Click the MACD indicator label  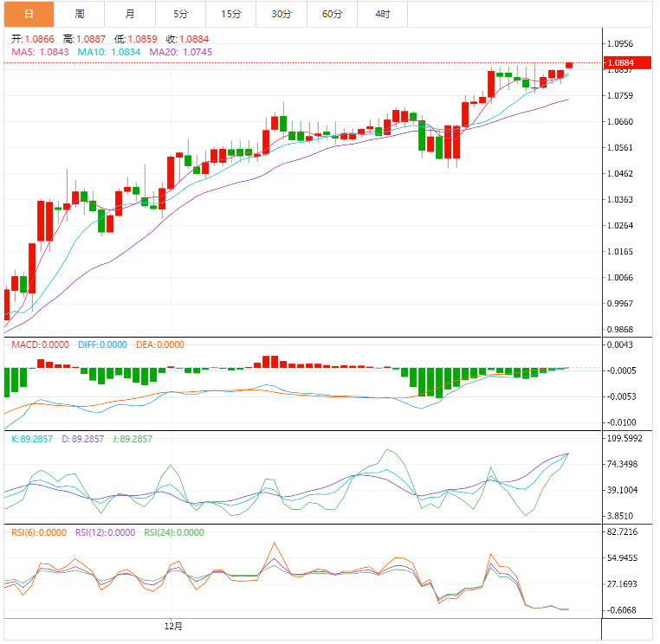pos(40,345)
